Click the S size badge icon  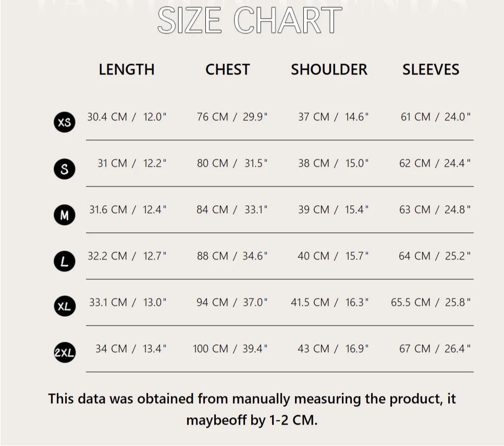click(65, 169)
